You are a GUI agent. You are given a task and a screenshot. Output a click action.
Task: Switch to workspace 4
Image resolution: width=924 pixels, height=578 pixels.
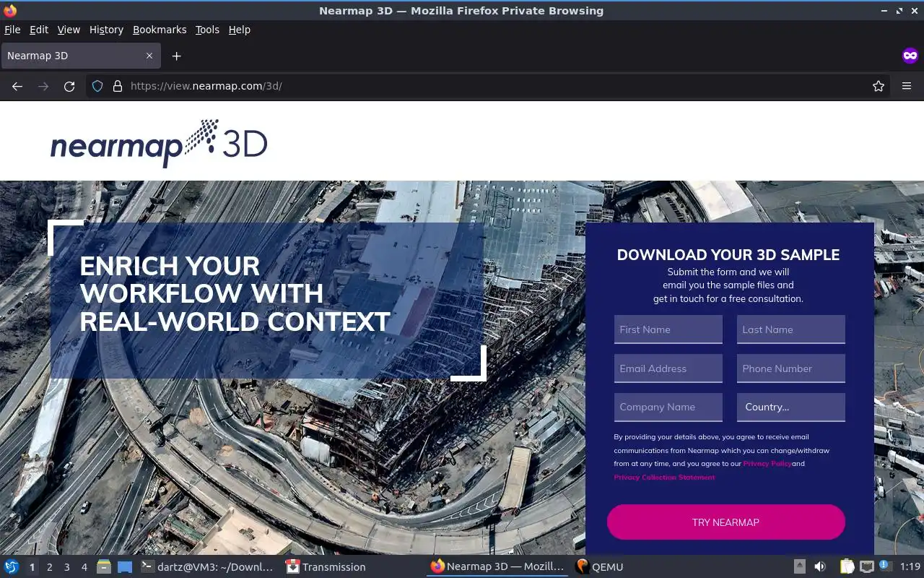(x=84, y=567)
